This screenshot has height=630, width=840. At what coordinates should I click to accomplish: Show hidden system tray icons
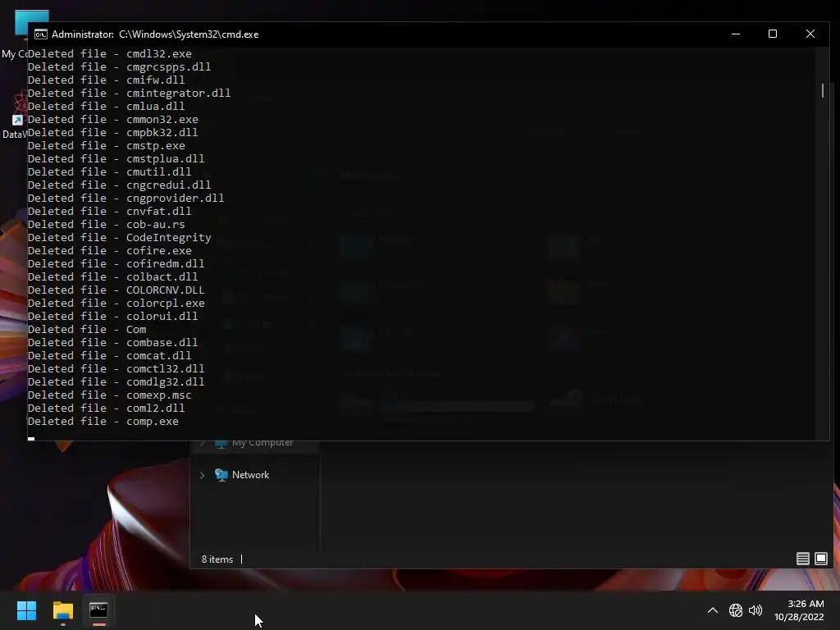713,610
